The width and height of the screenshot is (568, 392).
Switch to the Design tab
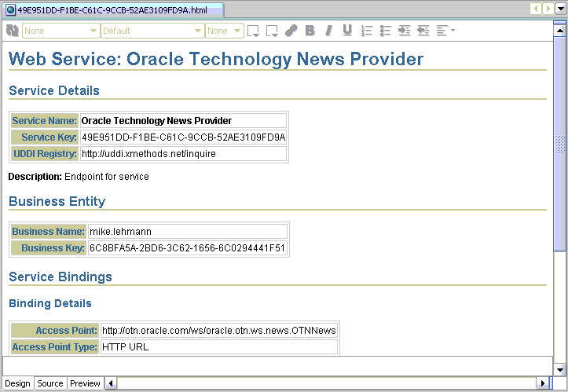pyautogui.click(x=17, y=383)
